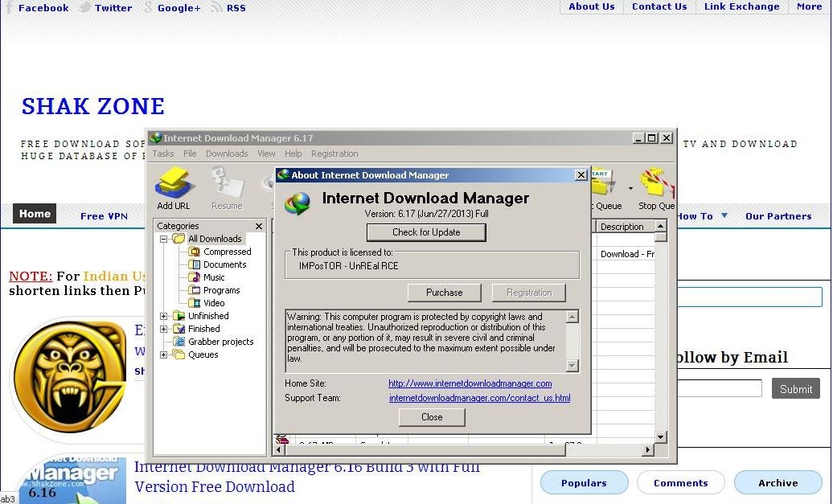This screenshot has width=833, height=504.
Task: Select the Video category icon
Action: coord(195,303)
